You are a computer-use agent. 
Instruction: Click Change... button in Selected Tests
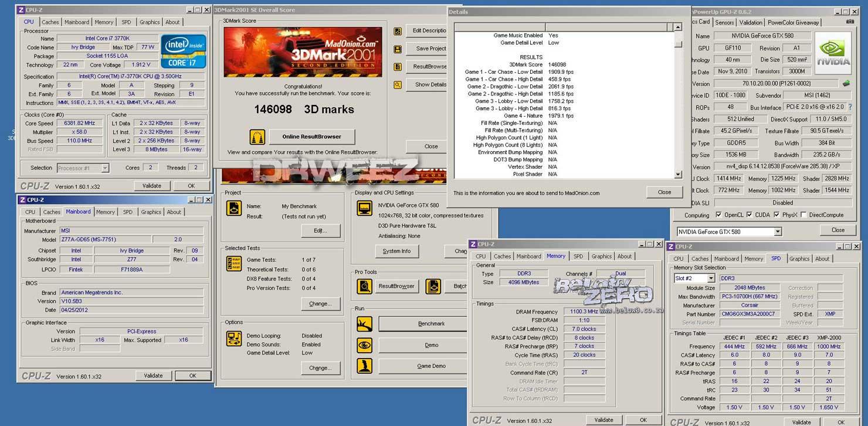tap(320, 304)
